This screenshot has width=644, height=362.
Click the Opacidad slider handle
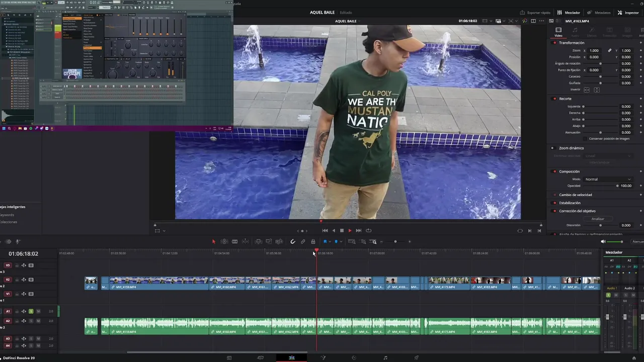coord(617,186)
